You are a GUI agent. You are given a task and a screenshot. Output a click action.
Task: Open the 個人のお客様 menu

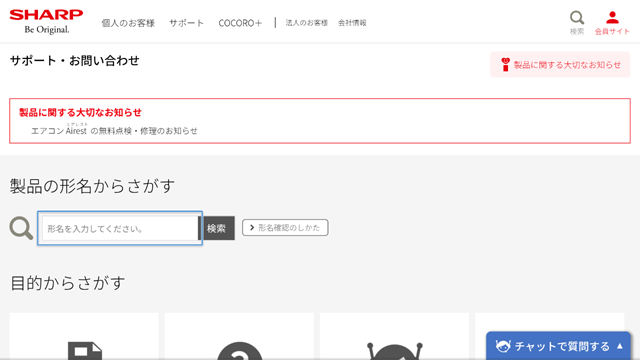tap(128, 23)
